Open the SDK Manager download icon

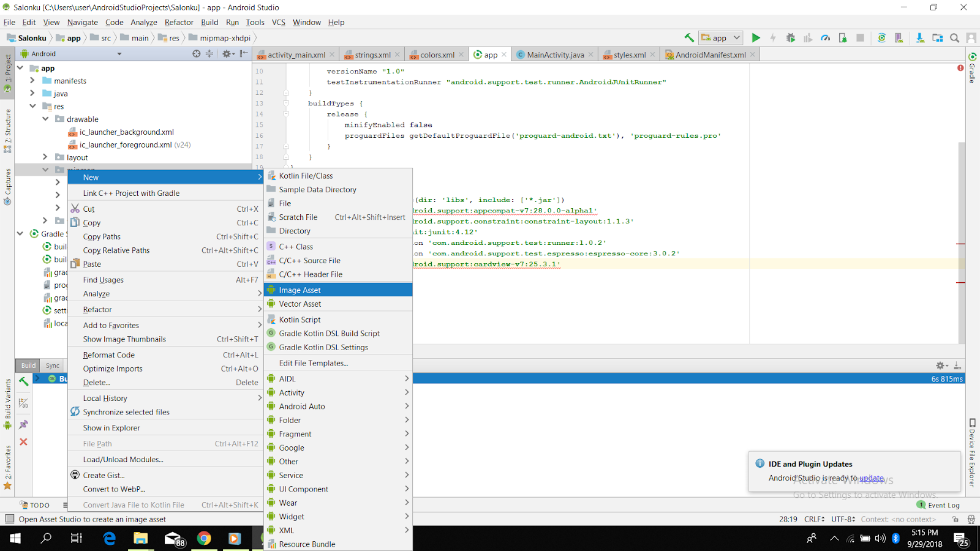[921, 37]
